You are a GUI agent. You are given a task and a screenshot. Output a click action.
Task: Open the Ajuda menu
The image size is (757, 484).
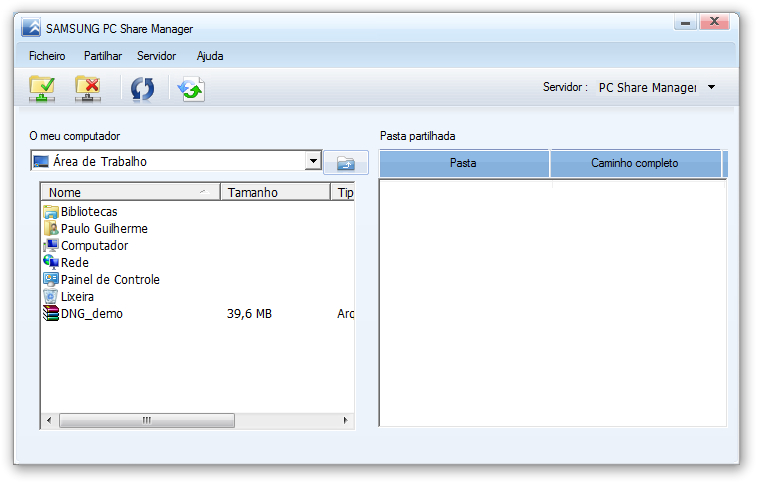210,56
